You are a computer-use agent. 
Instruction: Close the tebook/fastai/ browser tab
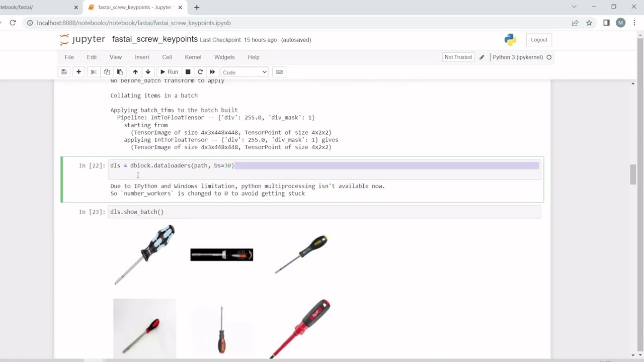coord(76,8)
